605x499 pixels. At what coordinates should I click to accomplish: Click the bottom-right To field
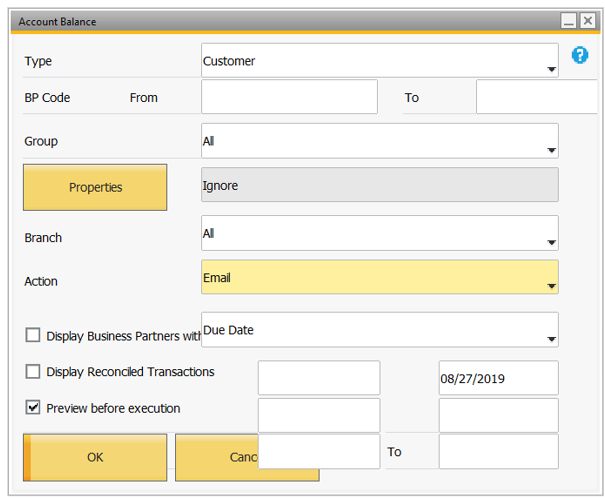point(499,452)
